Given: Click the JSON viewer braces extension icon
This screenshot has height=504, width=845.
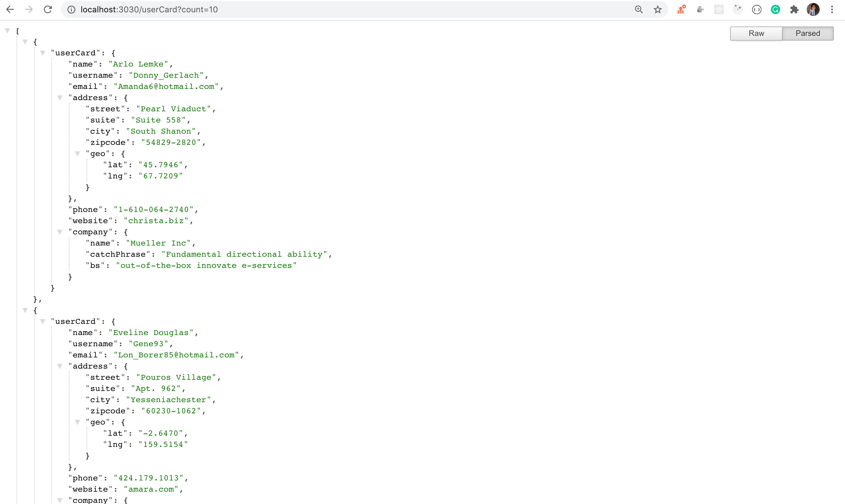Looking at the screenshot, I should coord(756,9).
